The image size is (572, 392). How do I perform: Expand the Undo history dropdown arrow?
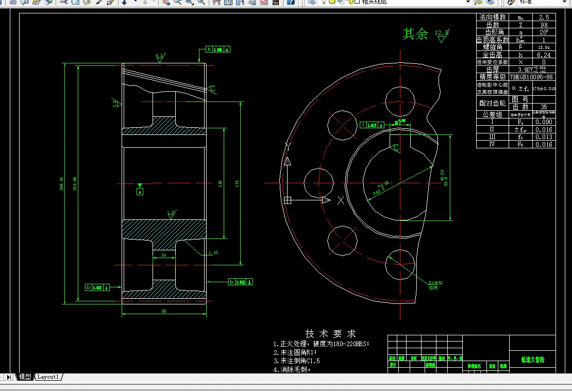[136, 2]
